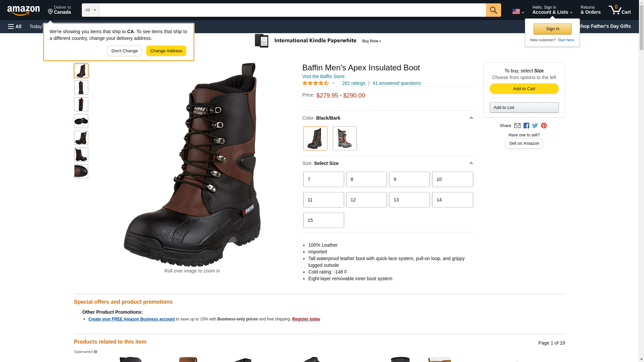644x362 pixels.
Task: Open the search category All dropdown
Action: point(90,10)
